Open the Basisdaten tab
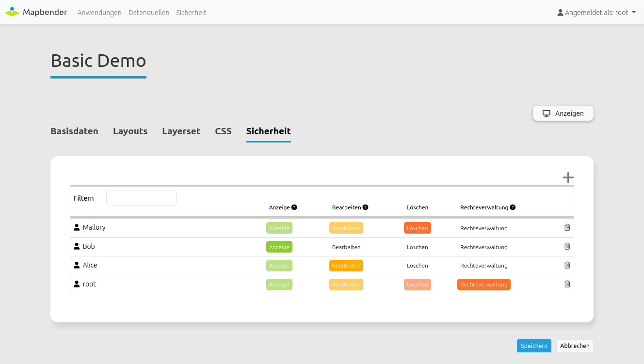Screen dimensions: 644x364 click(x=74, y=131)
